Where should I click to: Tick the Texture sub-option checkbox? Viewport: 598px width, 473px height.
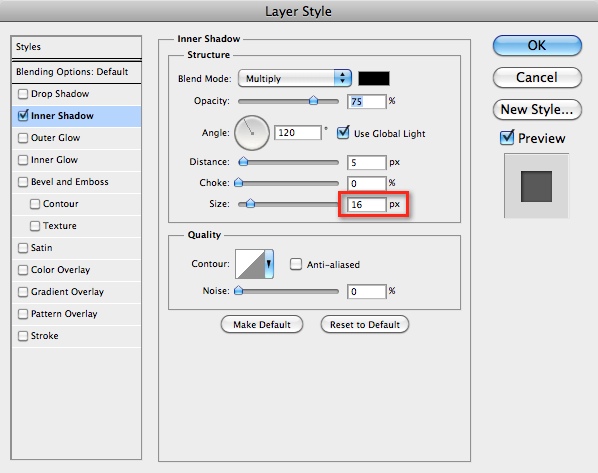click(35, 226)
